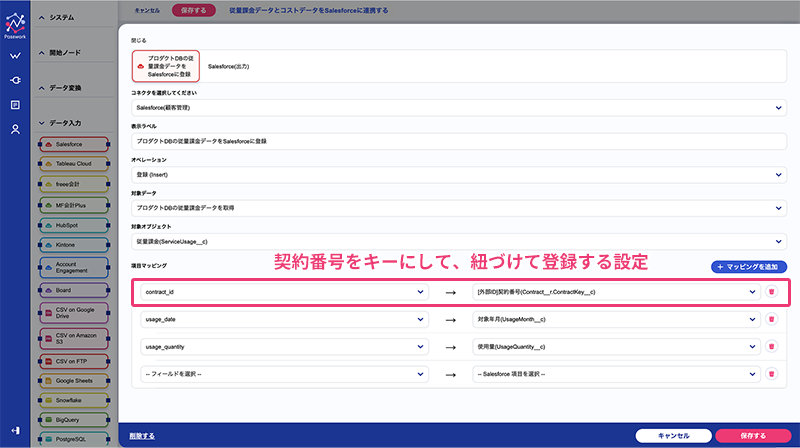
Task: Open the Salesforce 項目を選択 dropdown
Action: 616,374
